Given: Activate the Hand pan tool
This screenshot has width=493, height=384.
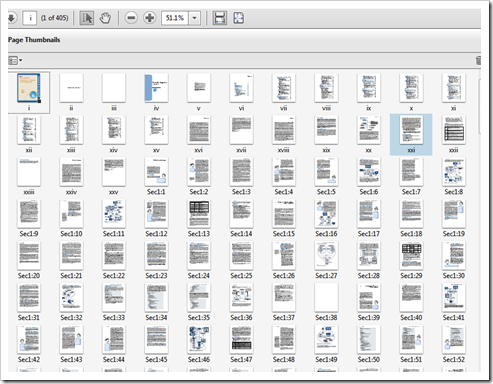Looking at the screenshot, I should coord(105,18).
